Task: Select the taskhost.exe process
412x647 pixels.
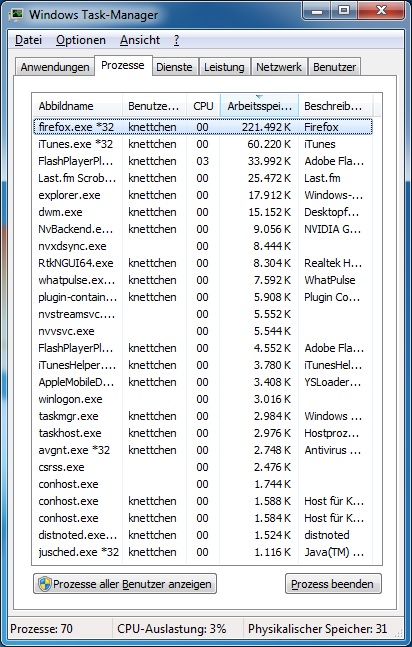Action: (x=203, y=433)
